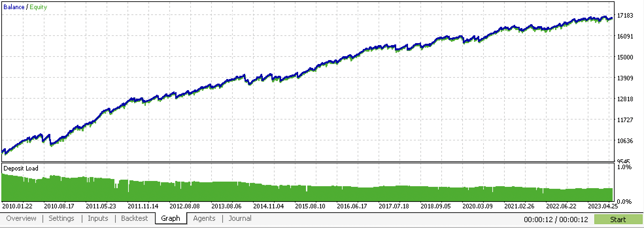Click the 2017.07.18 date label
644x228 pixels.
(394, 206)
